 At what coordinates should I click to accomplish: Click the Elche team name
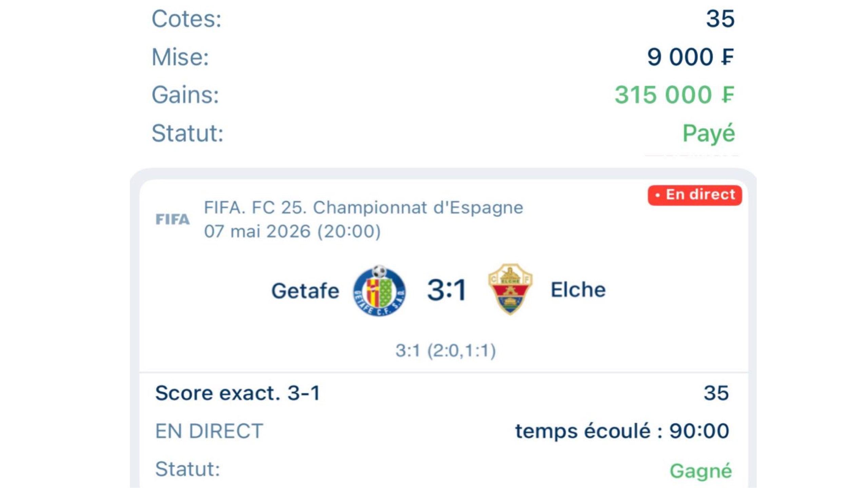pyautogui.click(x=578, y=290)
